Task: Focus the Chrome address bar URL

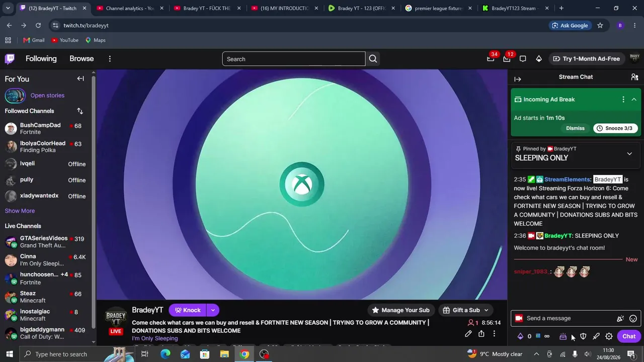Action: (x=86, y=25)
